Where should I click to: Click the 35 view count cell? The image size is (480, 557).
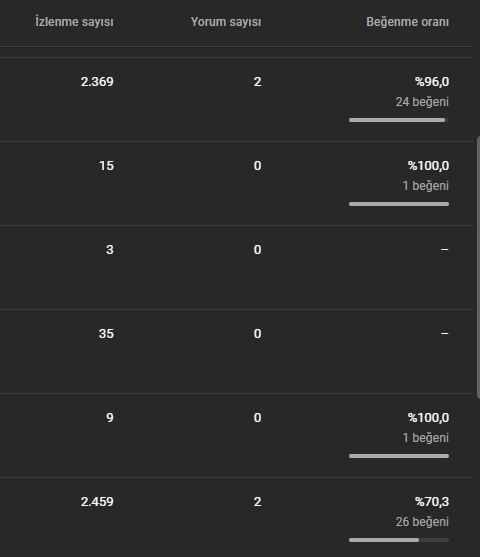[x=106, y=334]
